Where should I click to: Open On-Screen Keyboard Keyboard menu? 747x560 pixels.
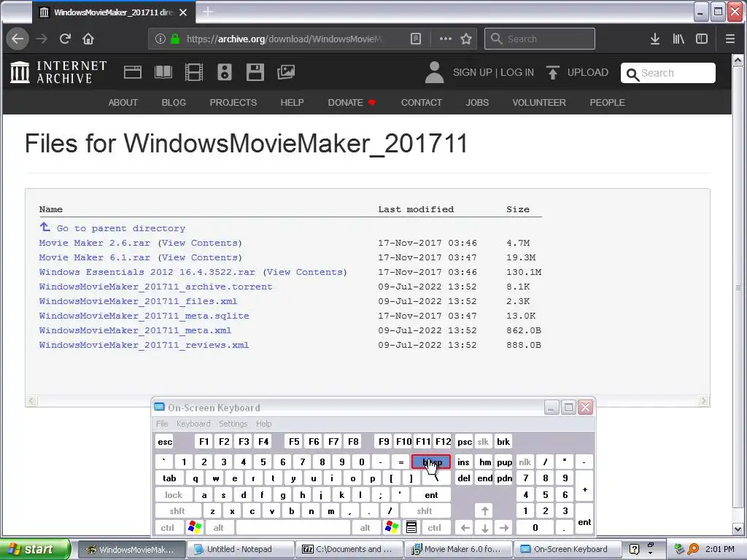point(193,424)
